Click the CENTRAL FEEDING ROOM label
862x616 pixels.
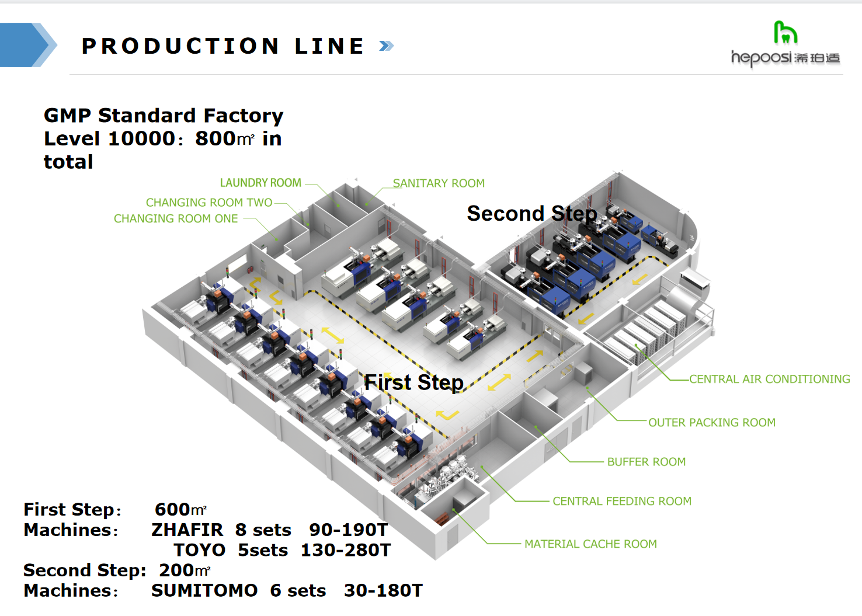click(x=621, y=502)
